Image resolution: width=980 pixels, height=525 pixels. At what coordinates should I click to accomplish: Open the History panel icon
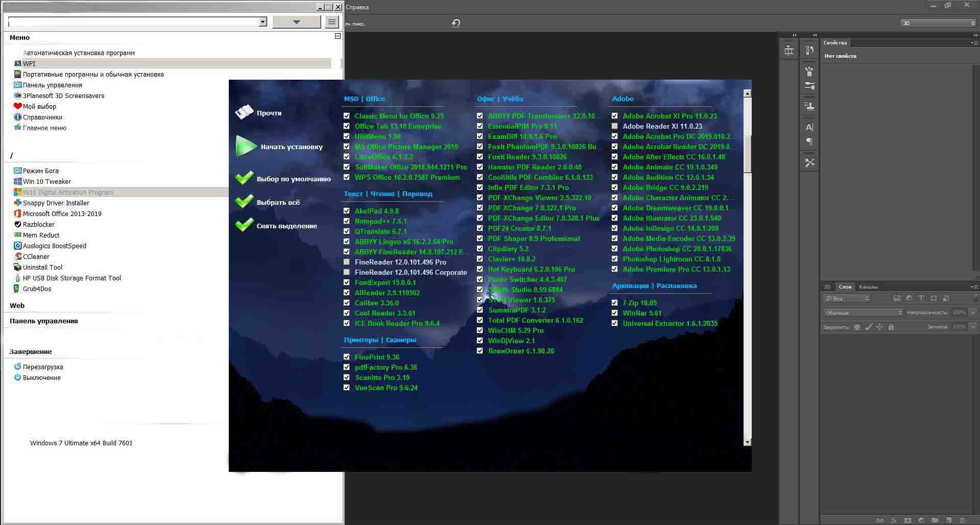[809, 50]
